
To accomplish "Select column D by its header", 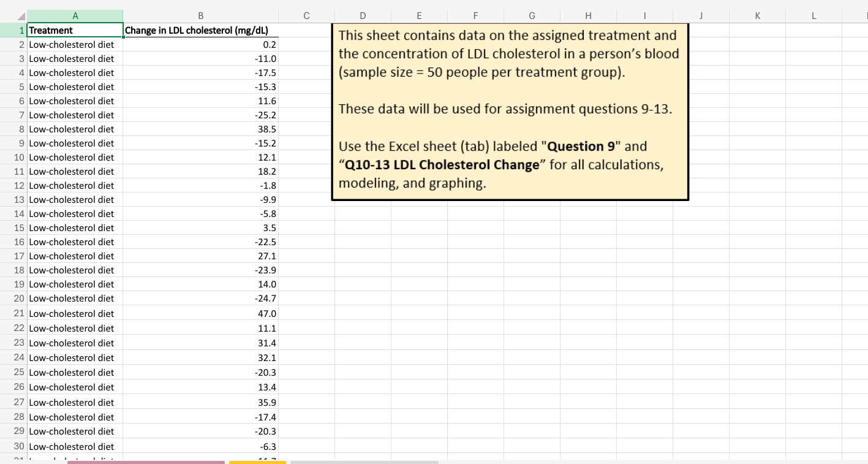I will [363, 16].
